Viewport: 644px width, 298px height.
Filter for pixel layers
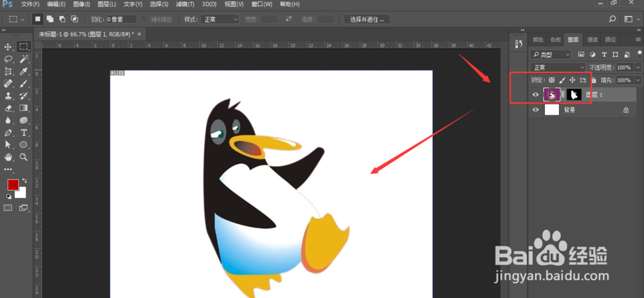tap(581, 54)
